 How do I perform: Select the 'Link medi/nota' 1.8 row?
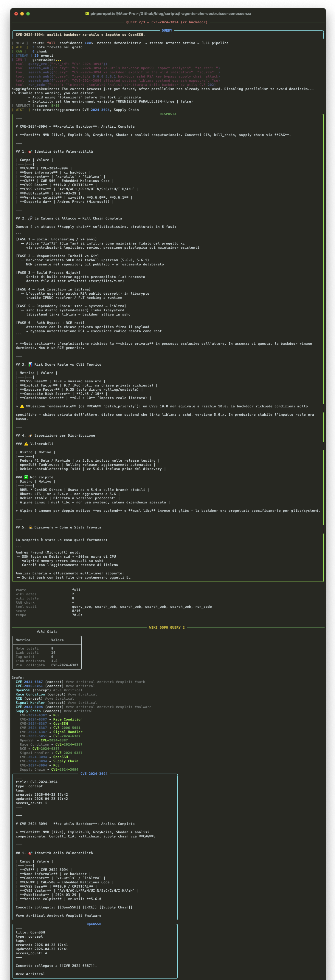click(x=47, y=661)
